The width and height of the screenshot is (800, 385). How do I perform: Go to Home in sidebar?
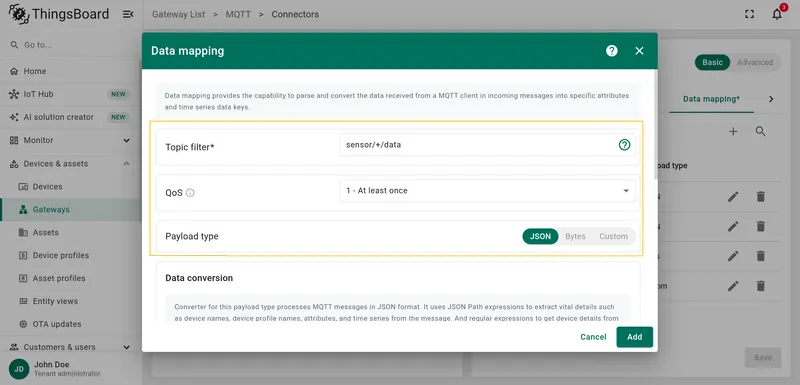[x=70, y=71]
